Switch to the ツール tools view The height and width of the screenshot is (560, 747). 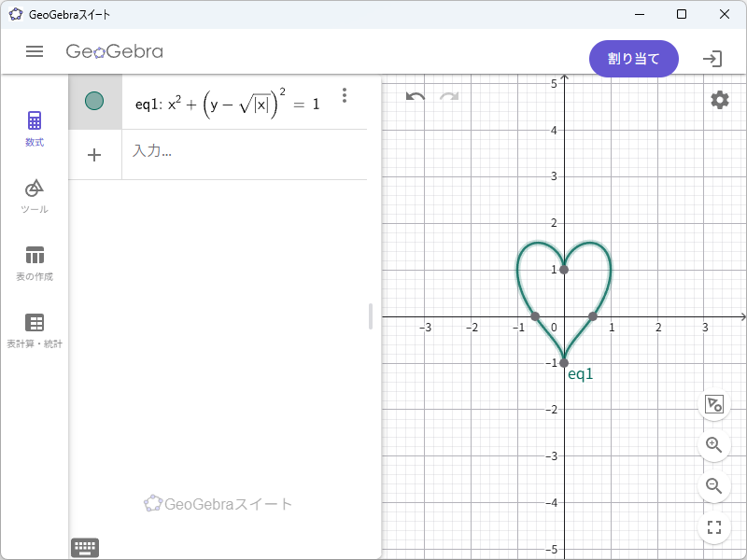click(35, 196)
